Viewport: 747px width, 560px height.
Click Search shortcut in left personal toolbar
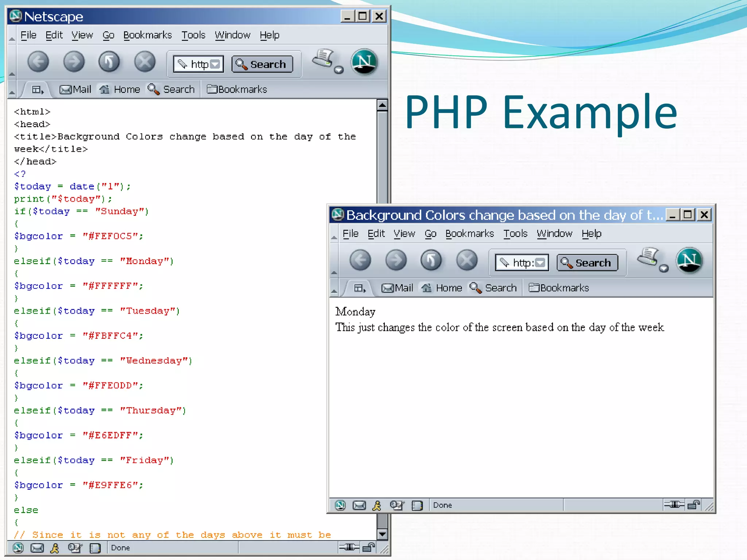171,89
